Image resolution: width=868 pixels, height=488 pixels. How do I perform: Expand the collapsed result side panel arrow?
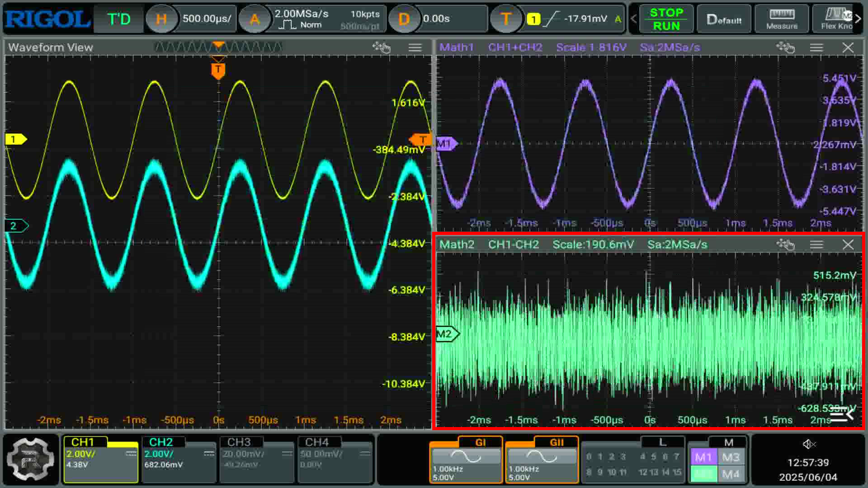pos(842,413)
